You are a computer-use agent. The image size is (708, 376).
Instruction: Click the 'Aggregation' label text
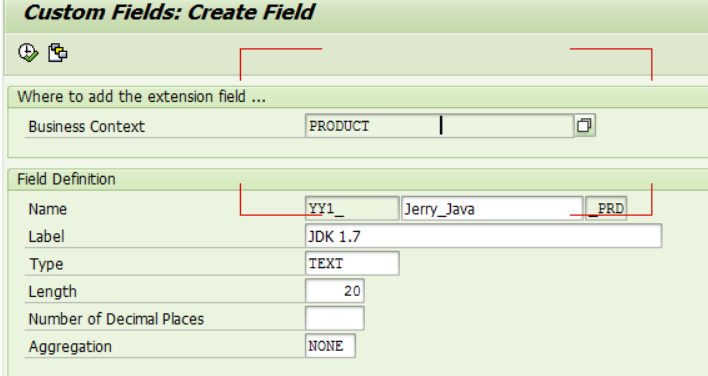coord(70,347)
